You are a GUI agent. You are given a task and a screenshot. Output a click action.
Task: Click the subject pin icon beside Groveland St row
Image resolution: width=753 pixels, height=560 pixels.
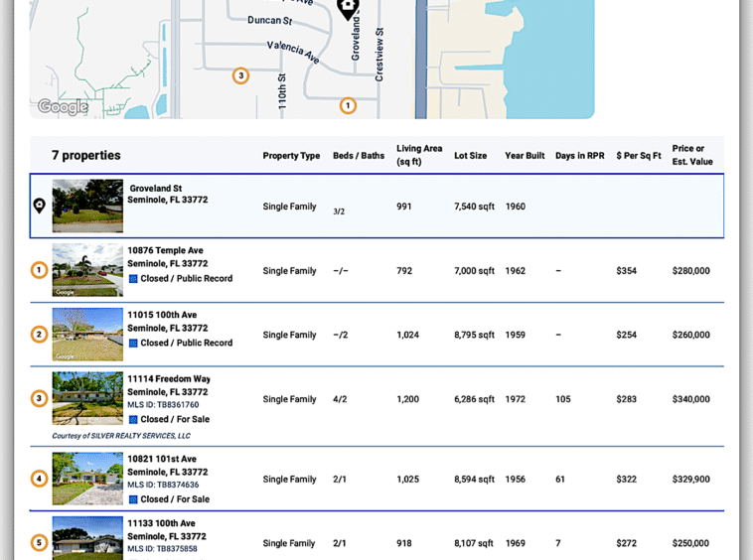pos(40,206)
